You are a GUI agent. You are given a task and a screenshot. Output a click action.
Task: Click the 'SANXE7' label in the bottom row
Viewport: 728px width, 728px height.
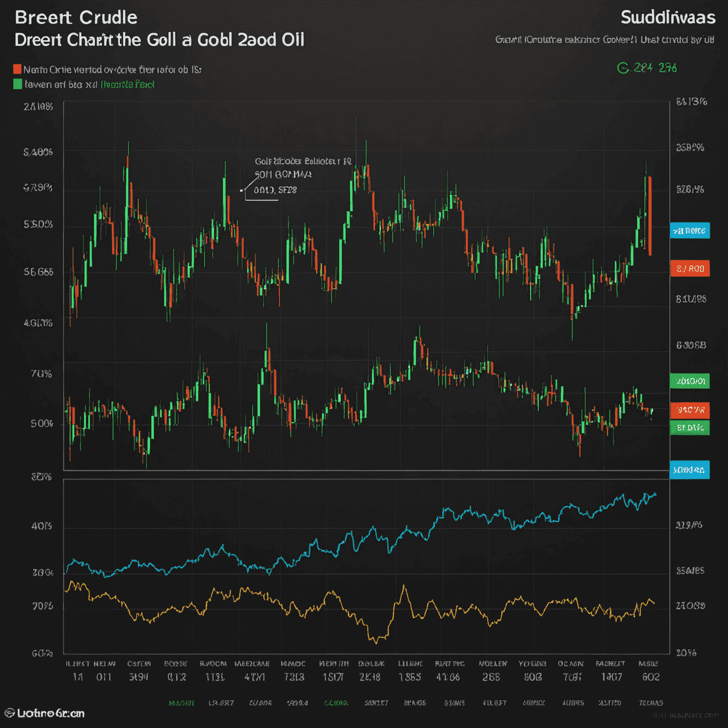(376, 703)
